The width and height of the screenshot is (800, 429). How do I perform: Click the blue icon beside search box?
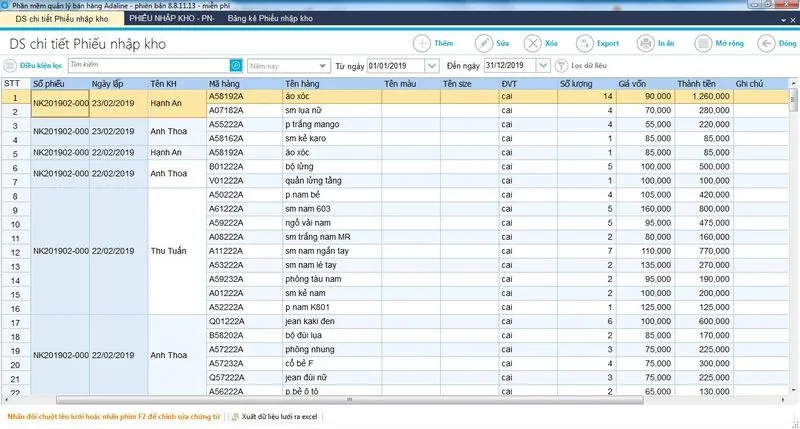click(x=236, y=65)
